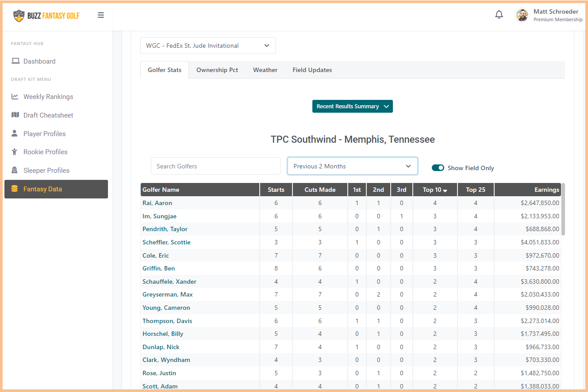Sort by the 2nd column header

coord(378,190)
